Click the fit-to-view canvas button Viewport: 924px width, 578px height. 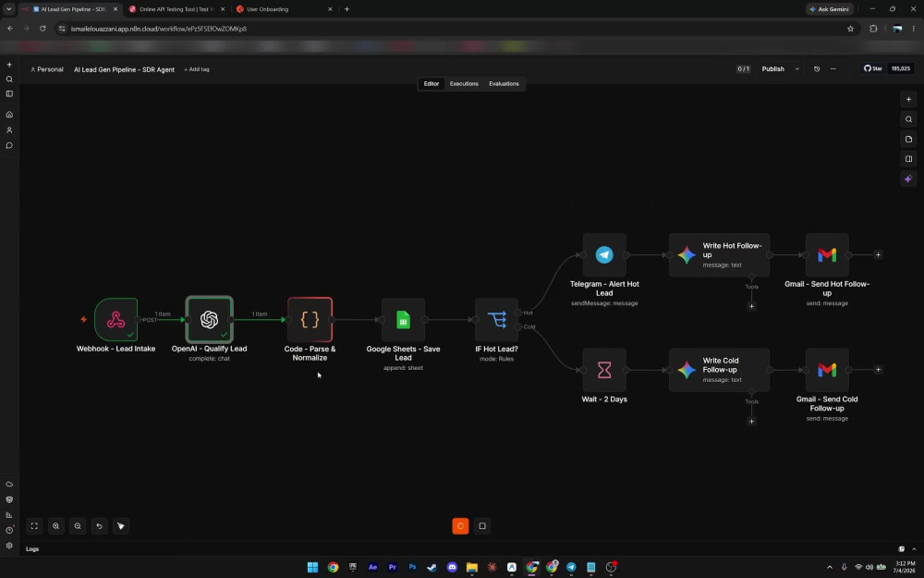point(34,526)
